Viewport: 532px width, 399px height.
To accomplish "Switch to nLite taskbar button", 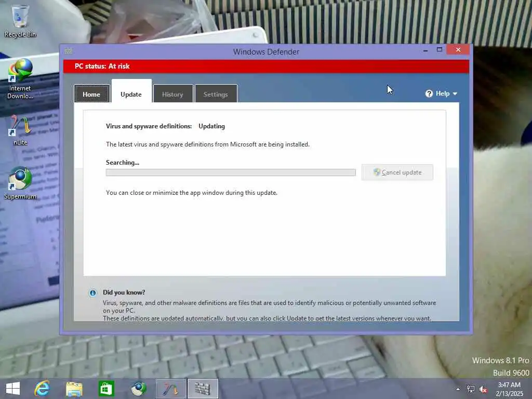I will pyautogui.click(x=170, y=389).
